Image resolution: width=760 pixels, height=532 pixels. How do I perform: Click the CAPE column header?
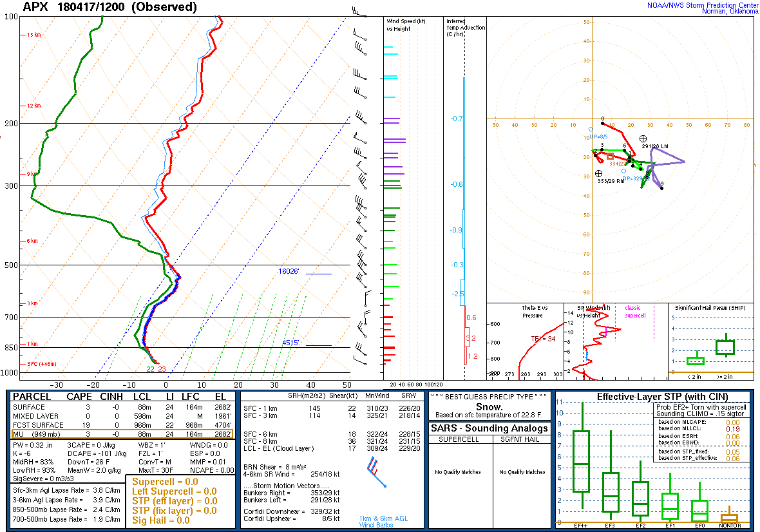[79, 397]
